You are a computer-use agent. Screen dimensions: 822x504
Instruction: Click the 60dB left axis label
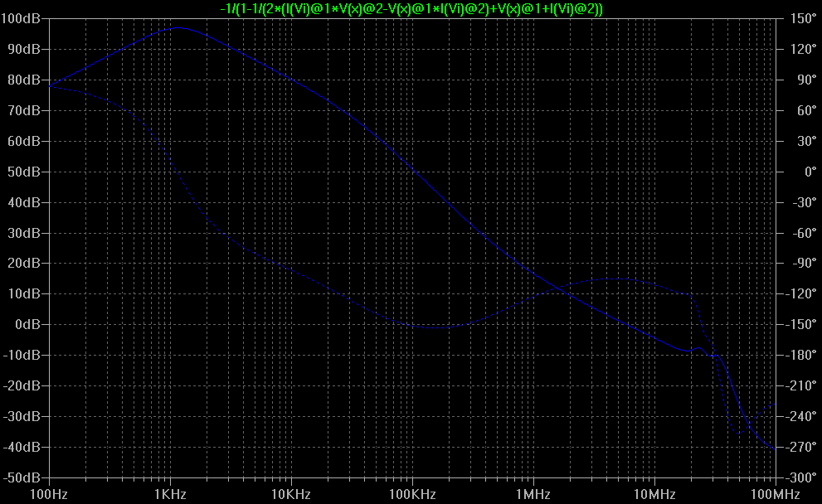(x=24, y=142)
